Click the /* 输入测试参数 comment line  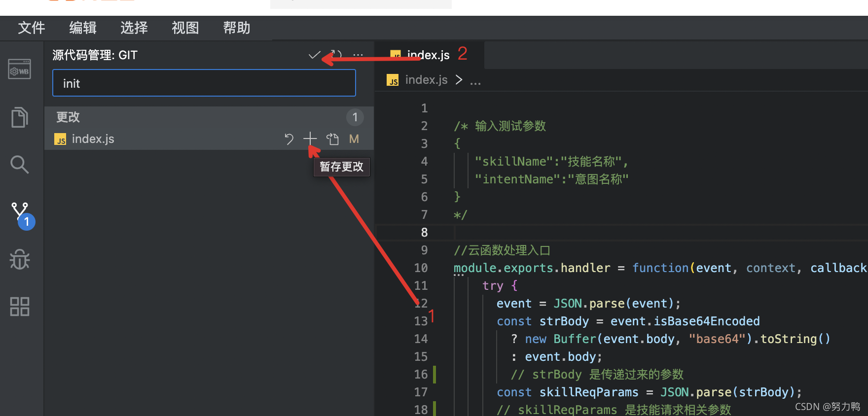click(x=500, y=126)
